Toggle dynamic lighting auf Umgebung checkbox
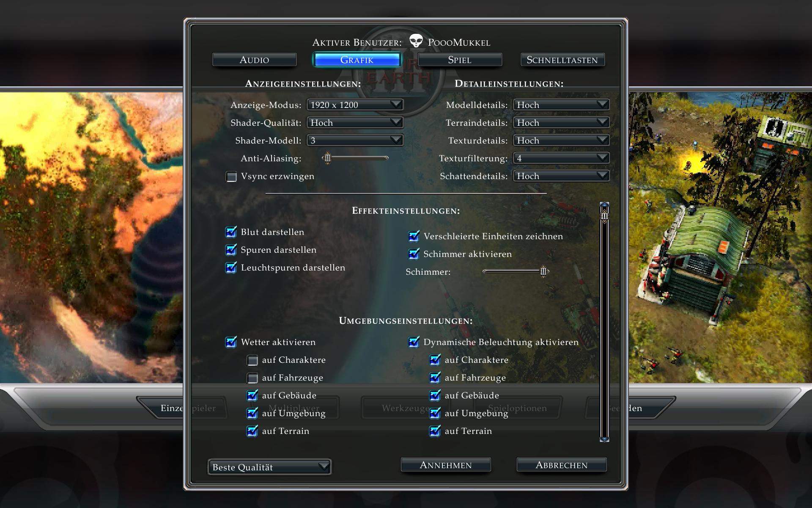This screenshot has width=812, height=508. (435, 413)
